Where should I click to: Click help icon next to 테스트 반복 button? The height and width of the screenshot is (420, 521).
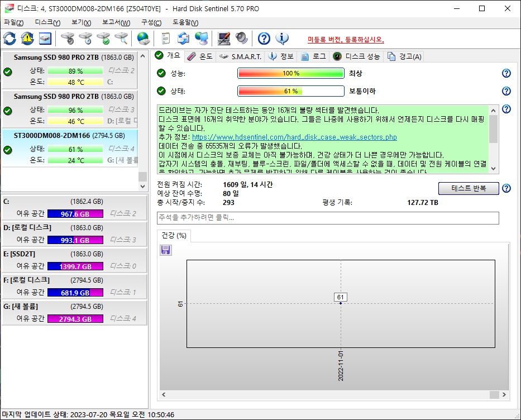(506, 188)
